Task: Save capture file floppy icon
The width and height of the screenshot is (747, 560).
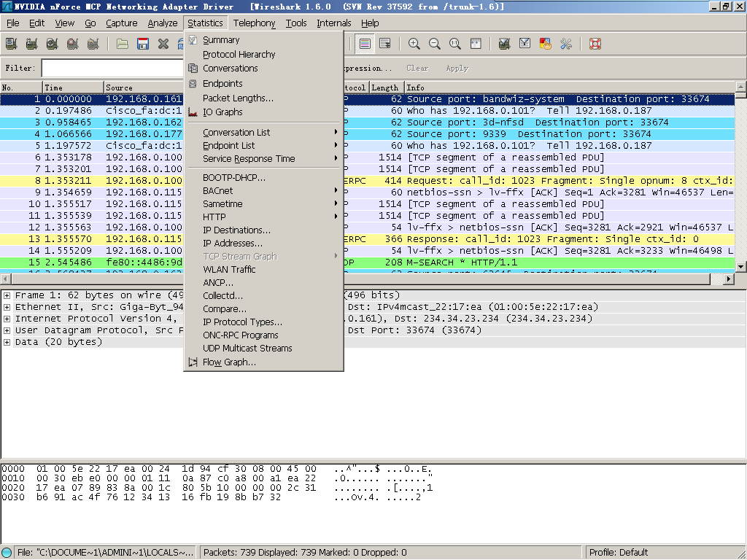Action: (x=143, y=44)
